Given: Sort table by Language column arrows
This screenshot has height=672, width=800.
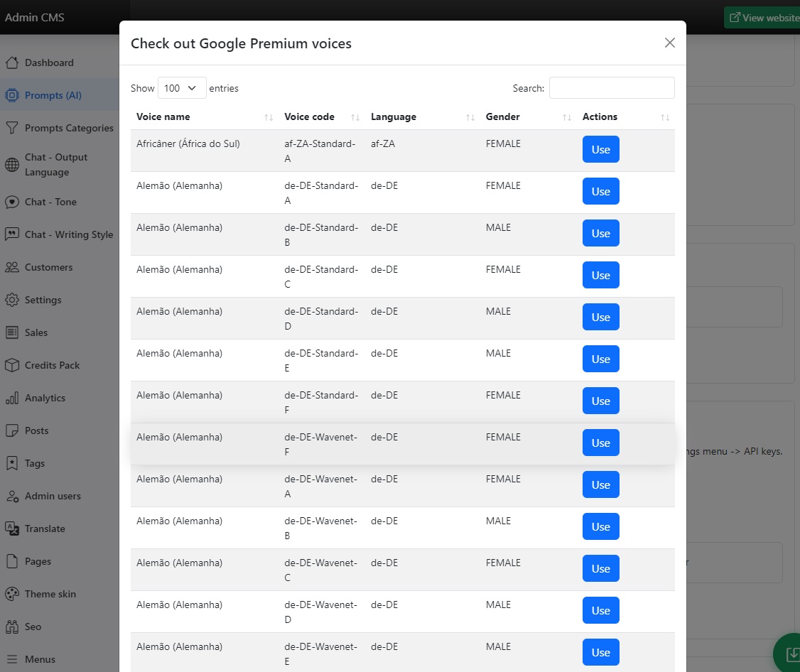Looking at the screenshot, I should click(470, 117).
